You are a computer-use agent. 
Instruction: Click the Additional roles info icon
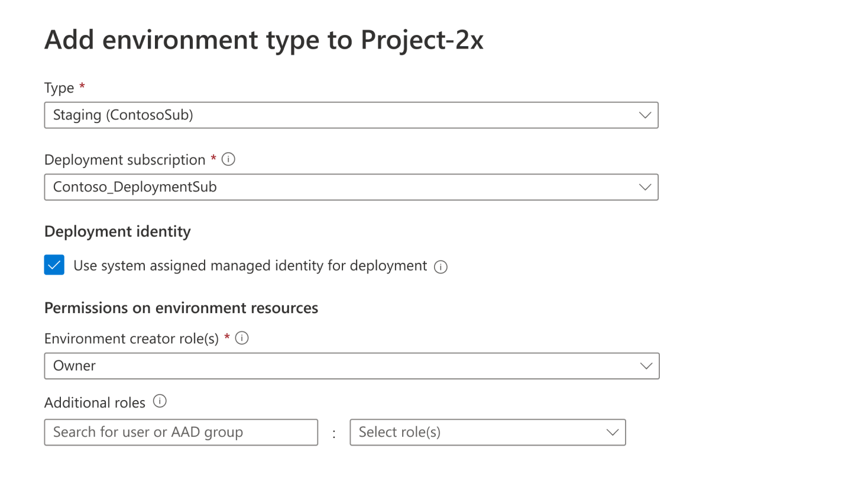coord(160,401)
